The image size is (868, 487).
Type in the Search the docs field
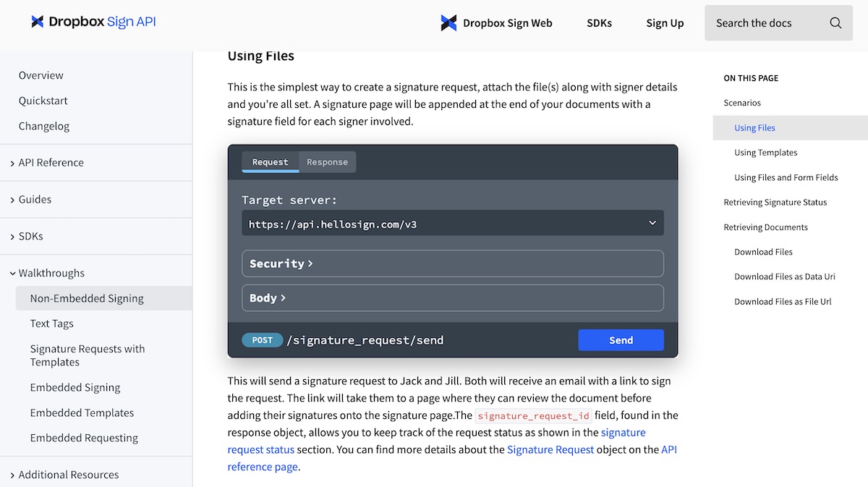767,23
